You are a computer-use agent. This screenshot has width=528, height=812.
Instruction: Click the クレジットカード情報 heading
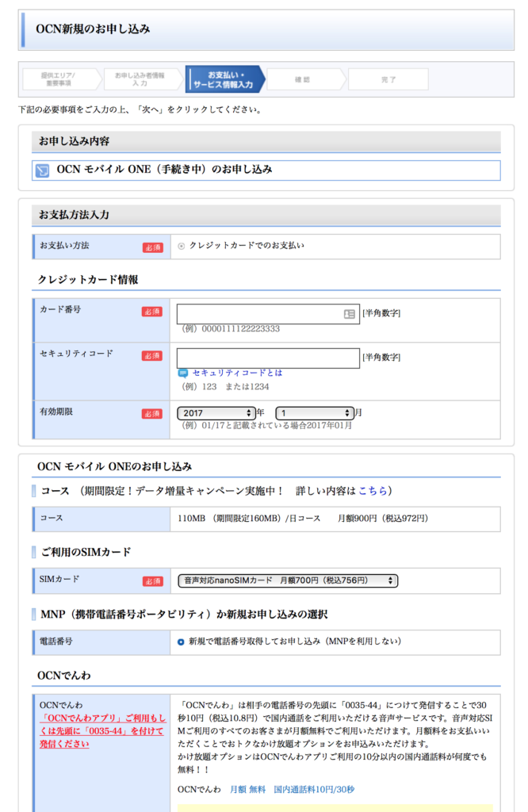coord(88,280)
